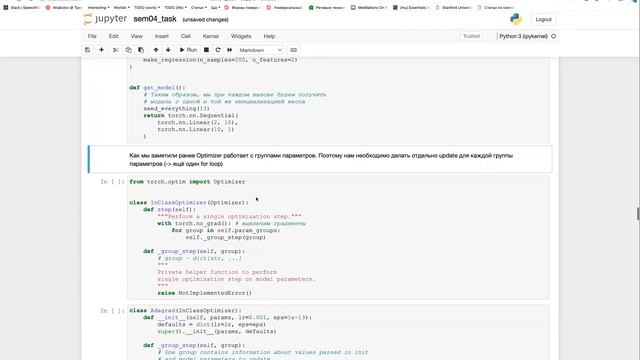Screen dimensions: 640x360
Task: Click the Logout button
Action: (543, 20)
